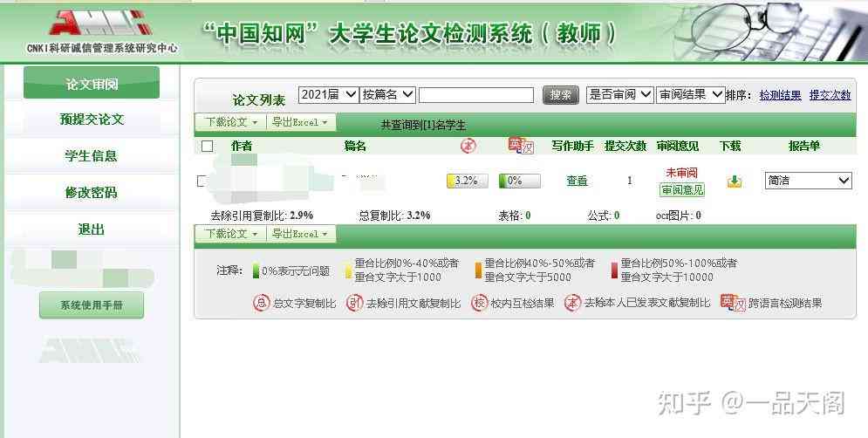Click the 总 total copy ratio legend icon
The width and height of the screenshot is (868, 438).
pyautogui.click(x=261, y=303)
